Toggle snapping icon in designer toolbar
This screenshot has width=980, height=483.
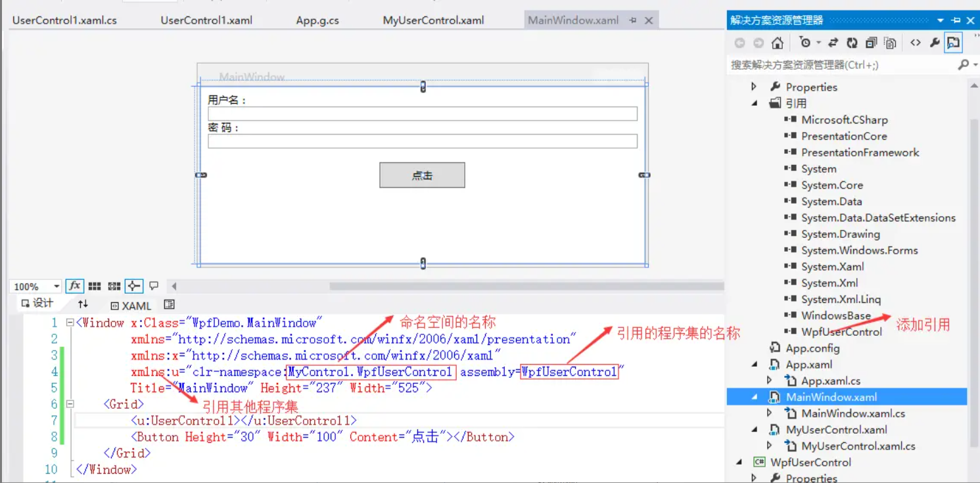tap(133, 285)
